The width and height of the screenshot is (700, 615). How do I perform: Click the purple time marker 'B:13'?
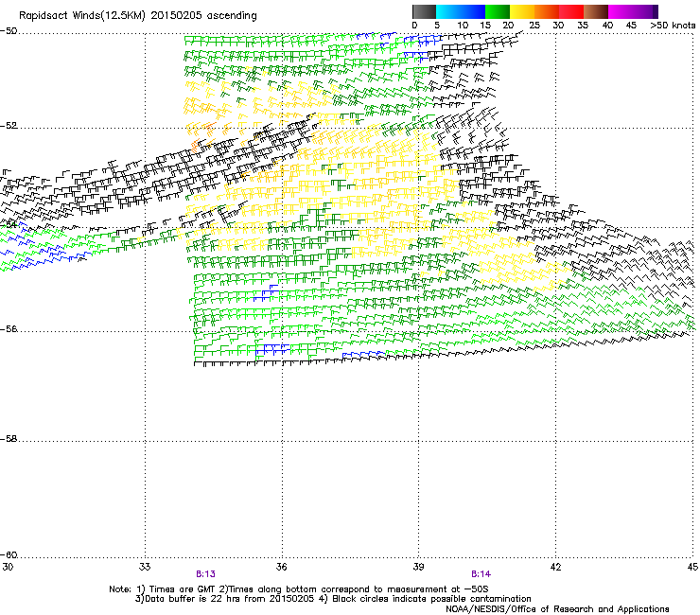[x=206, y=574]
